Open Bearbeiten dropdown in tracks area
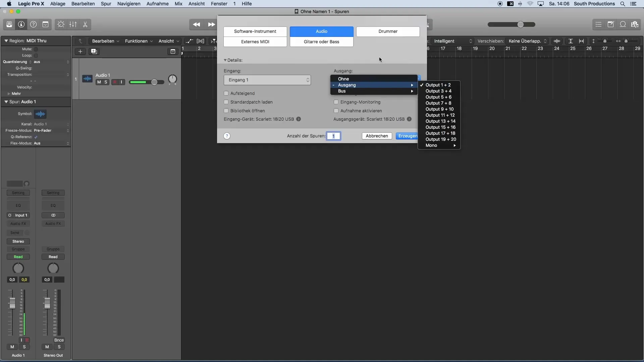The height and width of the screenshot is (362, 644). pyautogui.click(x=105, y=41)
